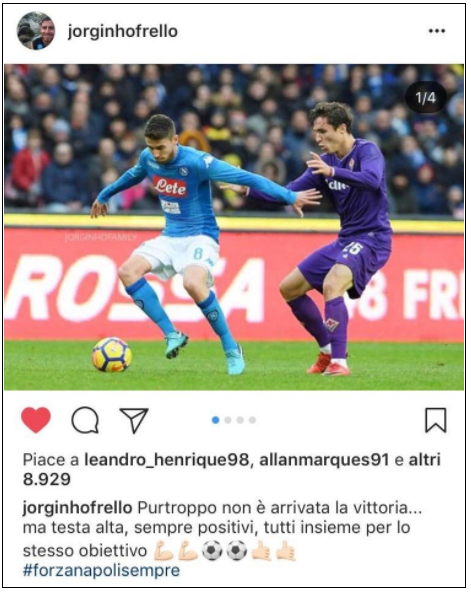Open the #forzanapolisempre hashtag
The height and width of the screenshot is (597, 471).
coord(101,570)
